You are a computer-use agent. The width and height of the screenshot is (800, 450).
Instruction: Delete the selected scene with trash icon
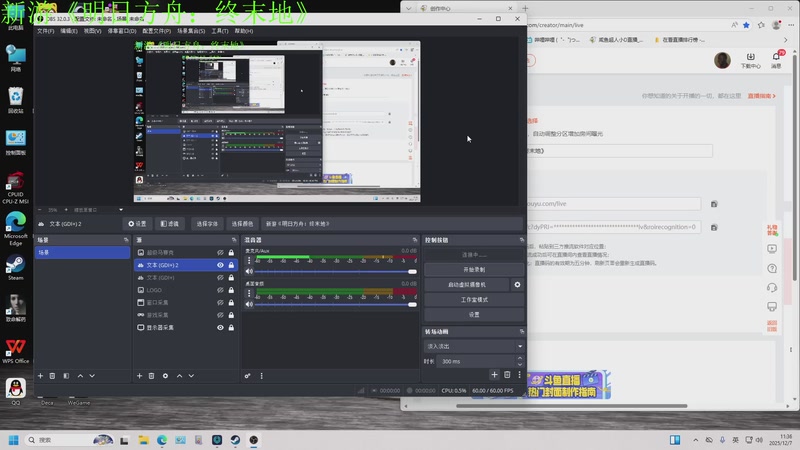52,376
